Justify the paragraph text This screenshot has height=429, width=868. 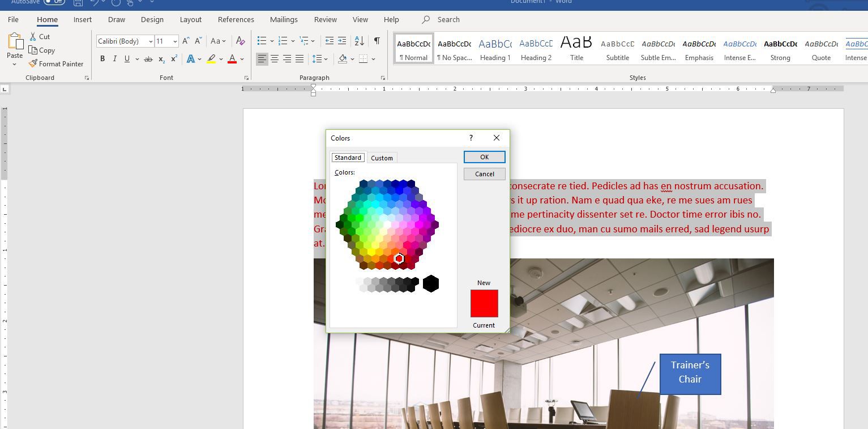pos(300,59)
